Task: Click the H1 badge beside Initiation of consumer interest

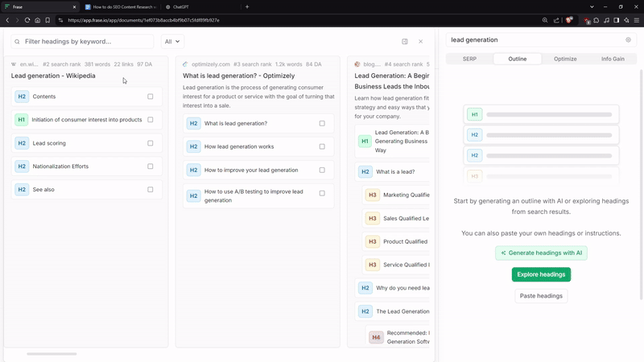Action: [22, 119]
